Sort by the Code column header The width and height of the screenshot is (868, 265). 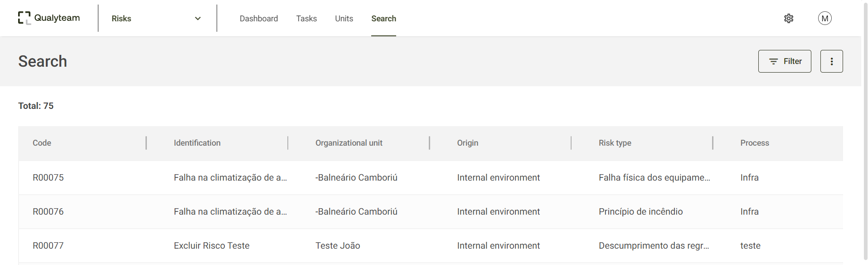[x=42, y=143]
